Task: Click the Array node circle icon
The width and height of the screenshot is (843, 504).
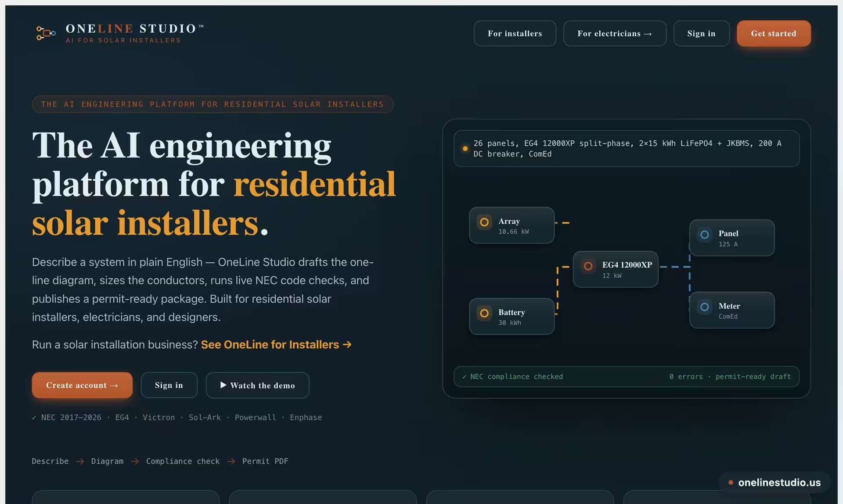Action: [484, 222]
